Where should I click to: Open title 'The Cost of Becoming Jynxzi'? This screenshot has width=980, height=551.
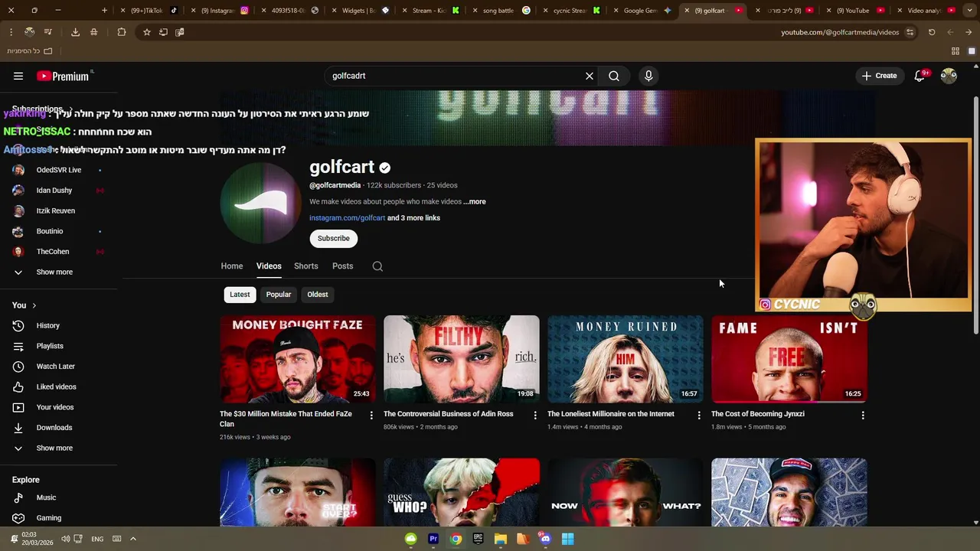[x=758, y=414]
